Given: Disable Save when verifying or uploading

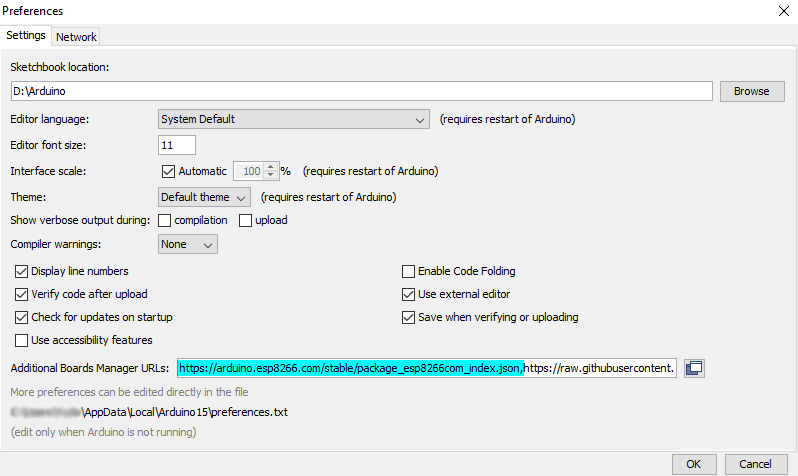Looking at the screenshot, I should point(408,317).
